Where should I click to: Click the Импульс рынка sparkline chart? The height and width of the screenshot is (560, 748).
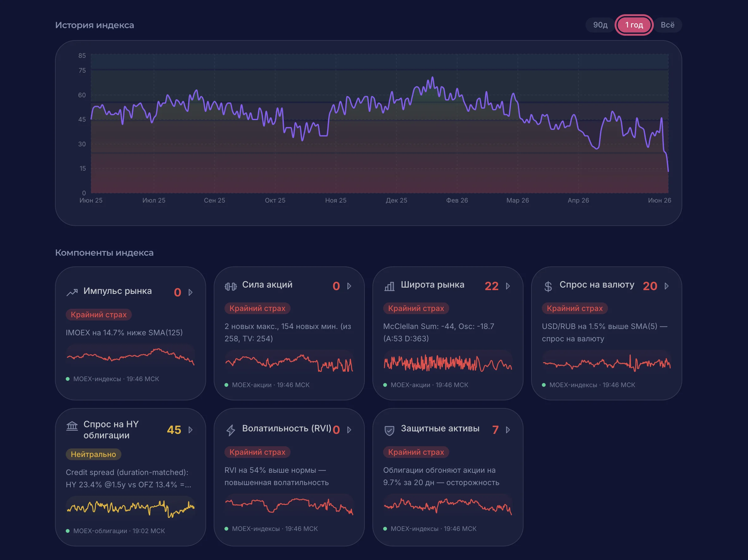[131, 356]
